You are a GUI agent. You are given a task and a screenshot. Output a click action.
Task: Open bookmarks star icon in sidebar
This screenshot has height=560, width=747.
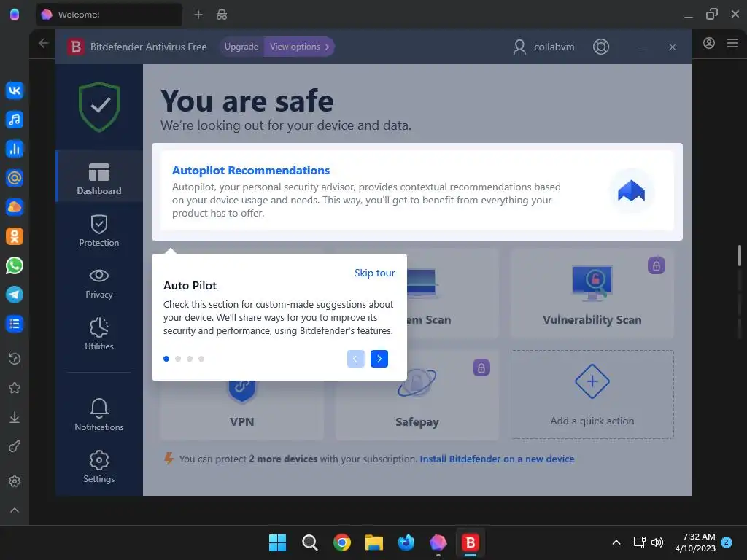pyautogui.click(x=15, y=388)
